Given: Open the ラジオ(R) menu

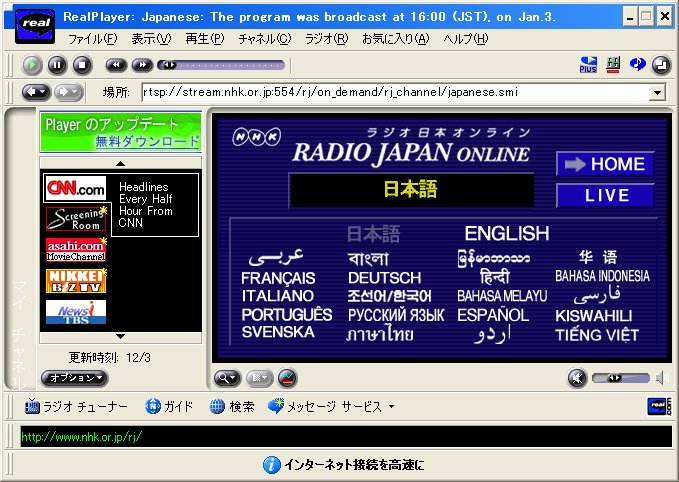Looking at the screenshot, I should (x=327, y=39).
